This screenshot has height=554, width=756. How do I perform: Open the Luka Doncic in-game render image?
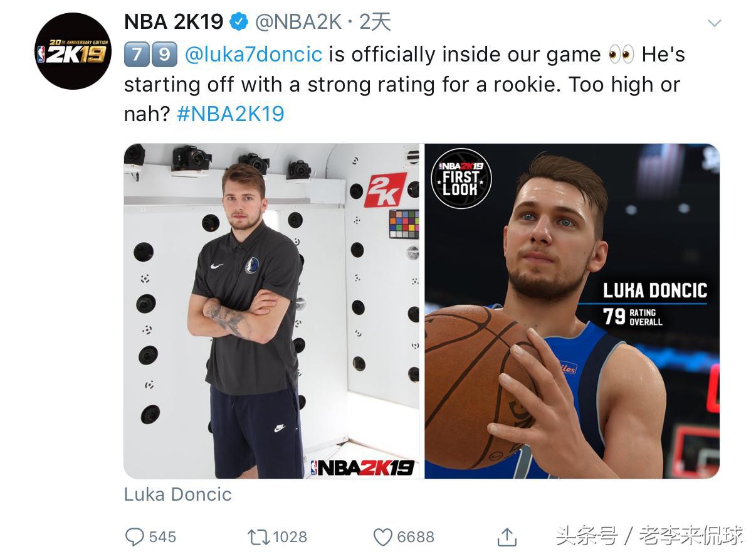coord(572,311)
